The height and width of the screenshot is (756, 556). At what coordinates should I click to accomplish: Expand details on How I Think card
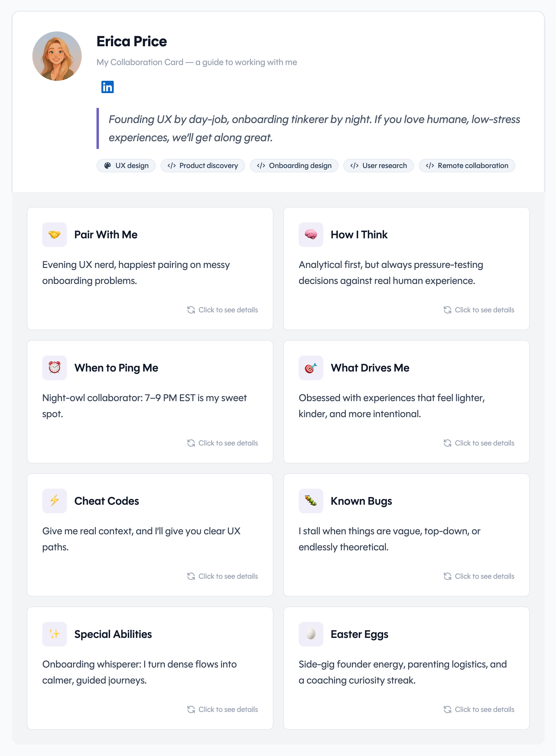tap(479, 310)
